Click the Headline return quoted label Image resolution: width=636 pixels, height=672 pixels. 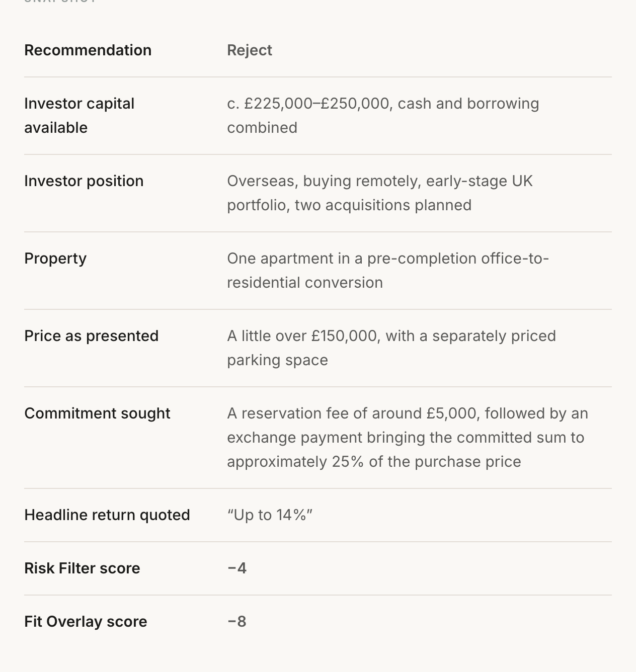coord(107,515)
